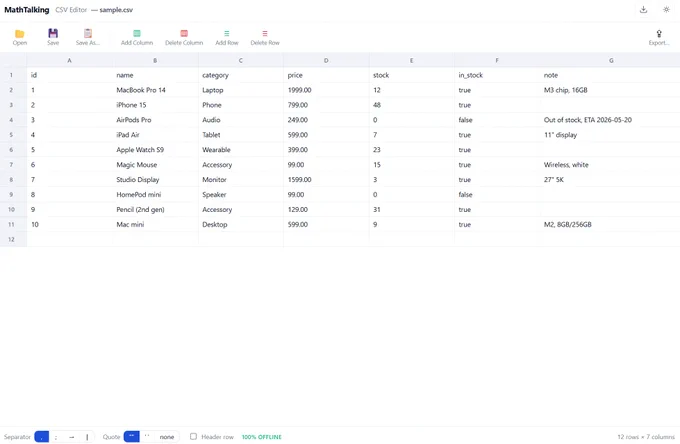Click the 'AirPods Pro' name cell
This screenshot has height=444, width=680.
pyautogui.click(x=155, y=120)
